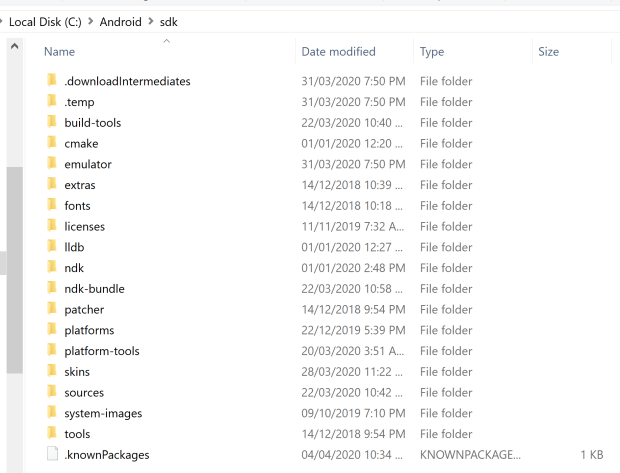The height and width of the screenshot is (473, 620).
Task: Click the scroll-up arrow of navigation pane
Action: 15,46
